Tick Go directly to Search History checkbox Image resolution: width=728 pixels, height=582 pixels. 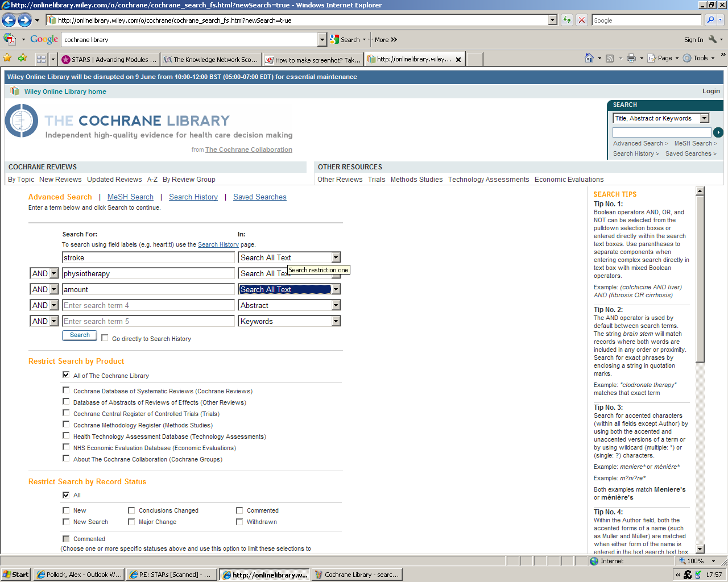pos(105,338)
